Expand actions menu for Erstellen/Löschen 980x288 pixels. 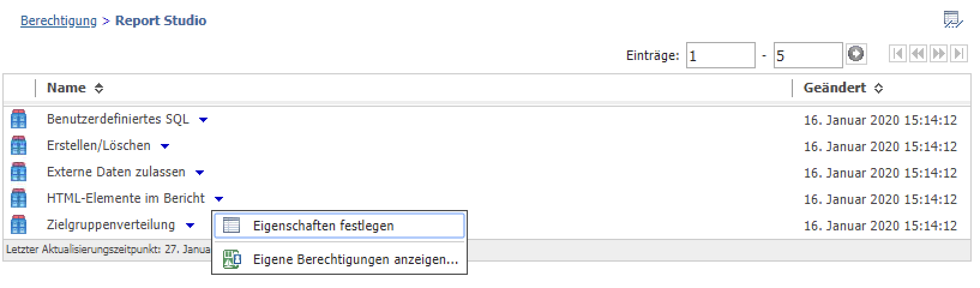coord(165,146)
